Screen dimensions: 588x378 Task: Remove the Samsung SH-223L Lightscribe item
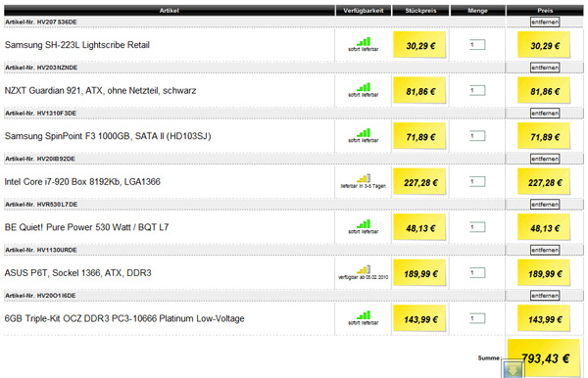545,23
